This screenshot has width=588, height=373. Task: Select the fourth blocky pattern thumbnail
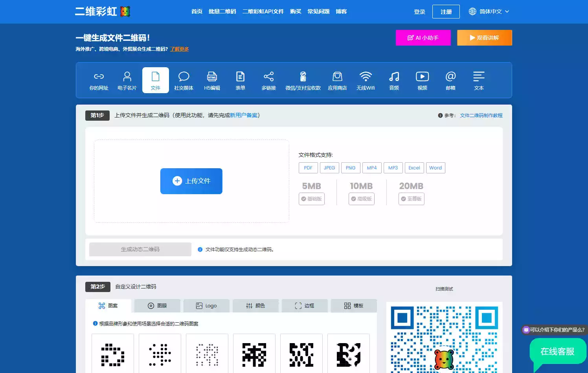pos(254,353)
